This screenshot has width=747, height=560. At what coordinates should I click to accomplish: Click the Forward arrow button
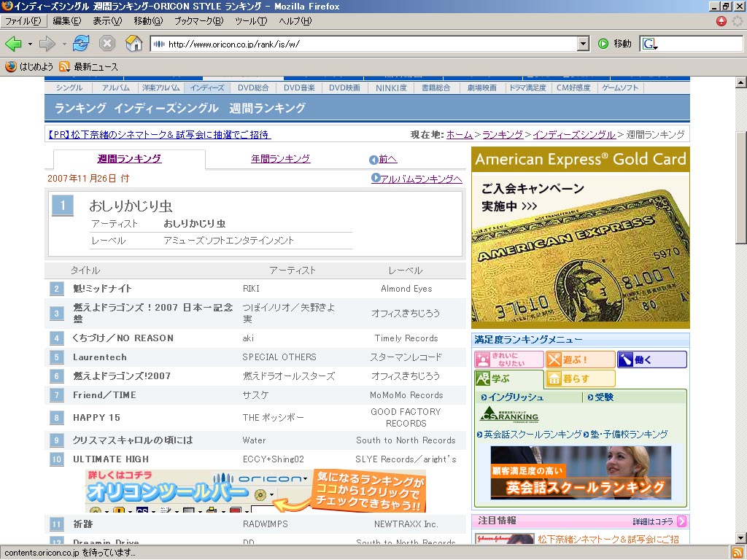tap(47, 44)
